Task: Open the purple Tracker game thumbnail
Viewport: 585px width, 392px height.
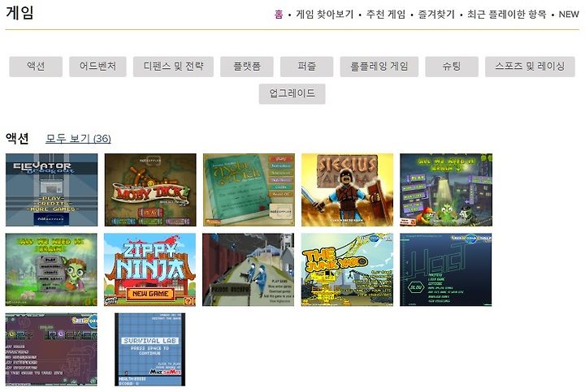Action: [51, 349]
